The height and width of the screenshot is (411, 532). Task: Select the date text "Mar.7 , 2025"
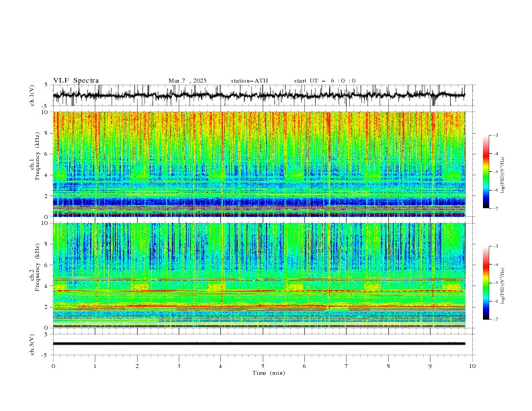point(187,81)
